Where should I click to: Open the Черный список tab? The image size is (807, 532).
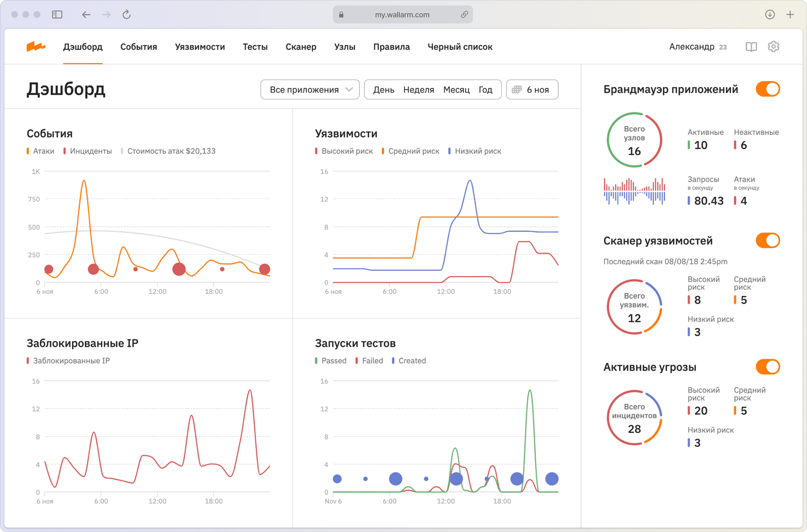click(x=460, y=47)
